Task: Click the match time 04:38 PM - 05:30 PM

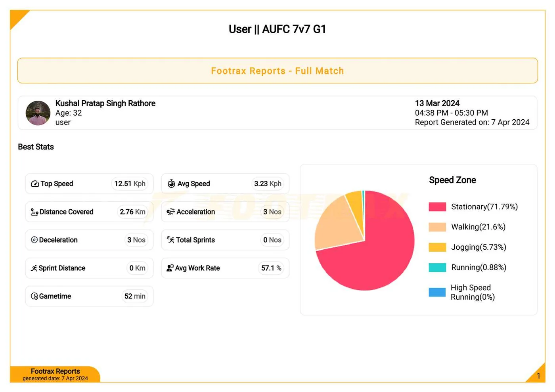Action: click(x=452, y=113)
